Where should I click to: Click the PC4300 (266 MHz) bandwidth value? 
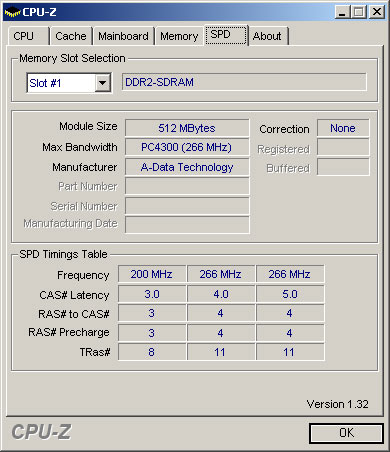(187, 147)
